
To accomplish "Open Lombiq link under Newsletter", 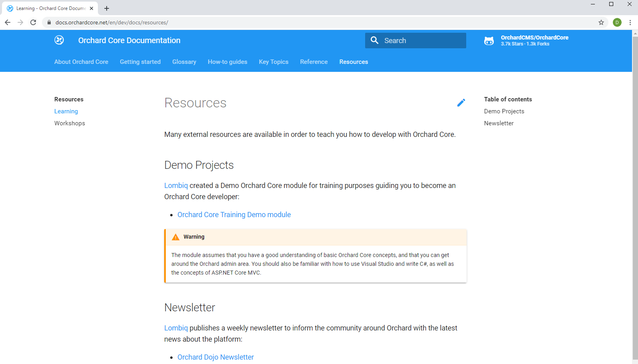I will 176,328.
